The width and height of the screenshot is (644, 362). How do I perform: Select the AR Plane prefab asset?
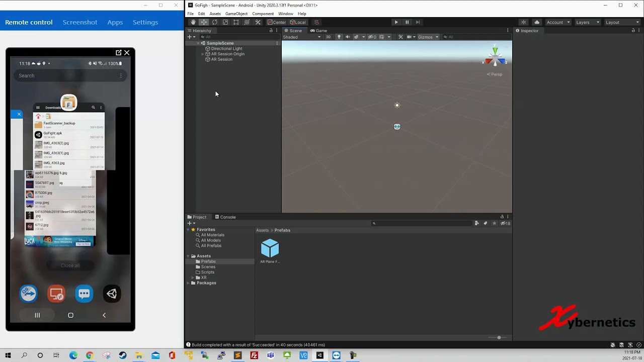click(270, 251)
